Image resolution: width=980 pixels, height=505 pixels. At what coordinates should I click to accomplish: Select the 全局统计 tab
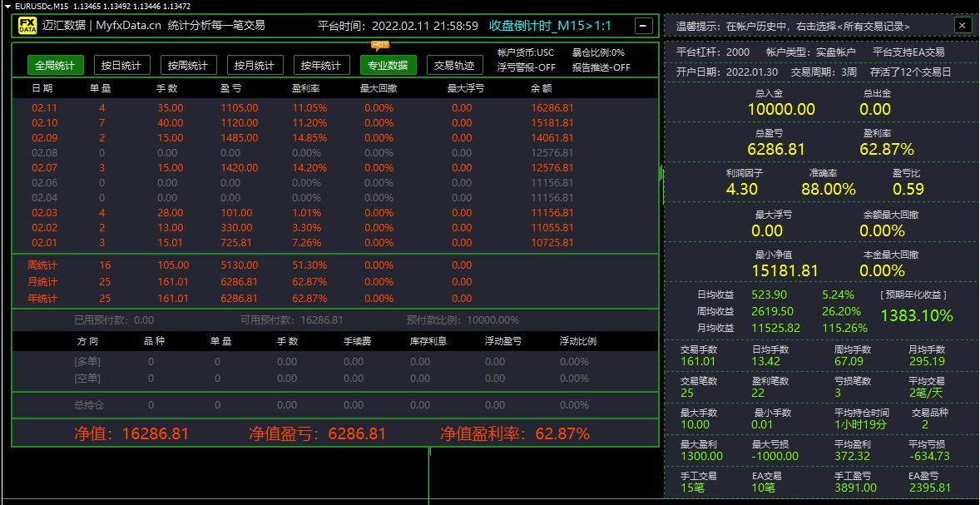pos(55,65)
